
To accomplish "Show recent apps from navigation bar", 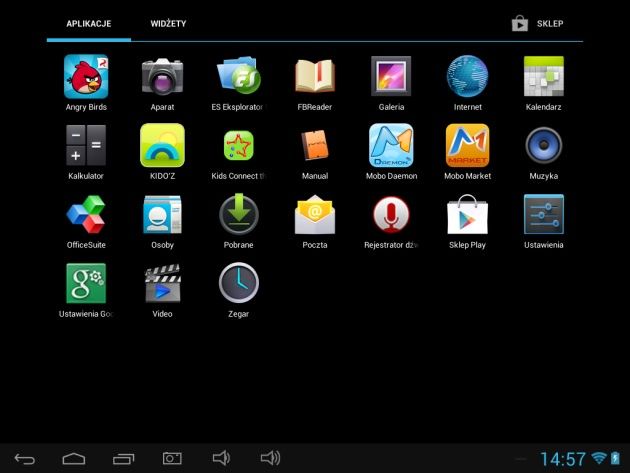I will pyautogui.click(x=123, y=459).
